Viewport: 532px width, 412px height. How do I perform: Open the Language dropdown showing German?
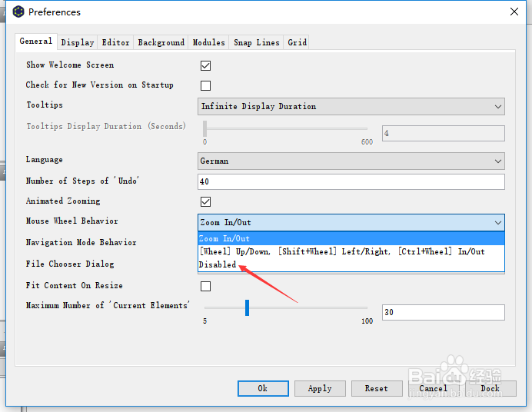point(351,161)
